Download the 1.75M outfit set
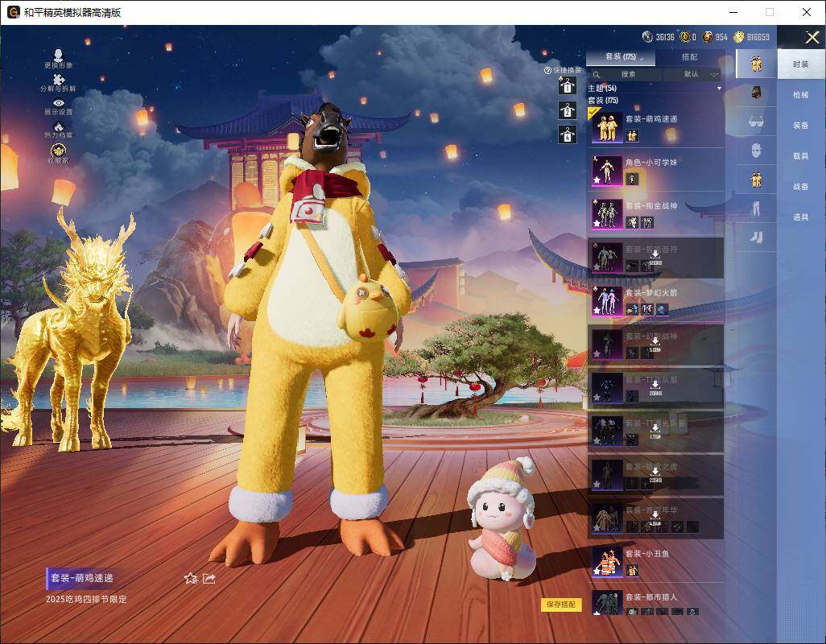This screenshot has width=826, height=644. [655, 431]
